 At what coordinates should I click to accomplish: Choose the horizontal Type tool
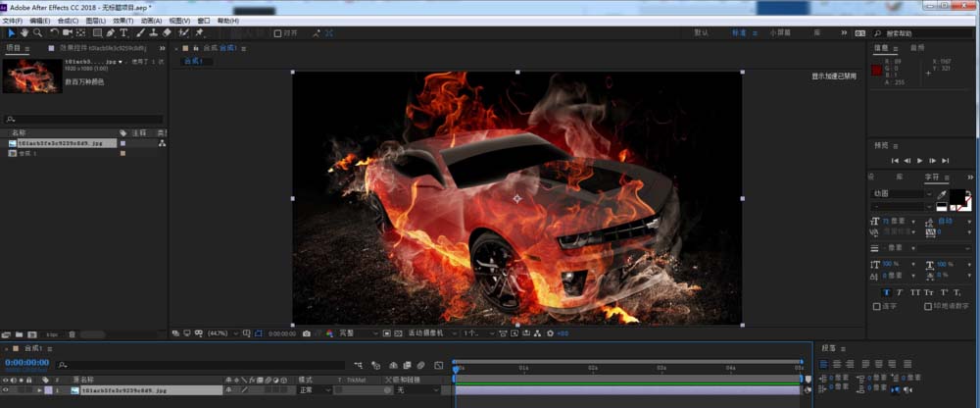tap(124, 32)
